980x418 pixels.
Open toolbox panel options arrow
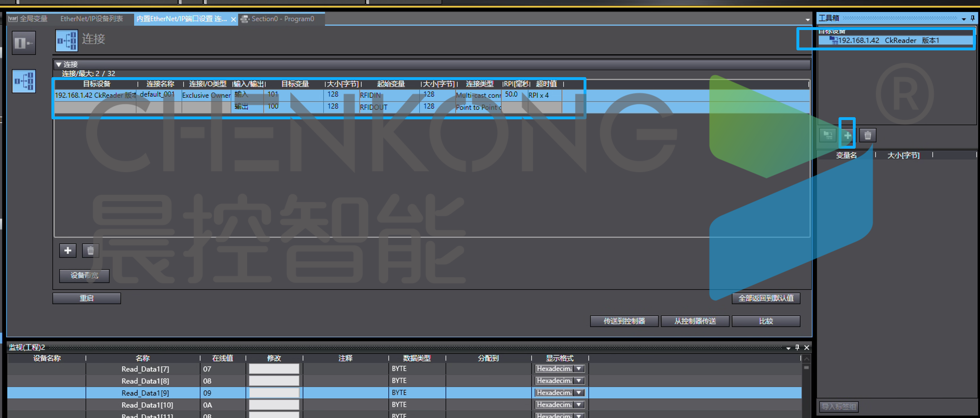[x=964, y=19]
